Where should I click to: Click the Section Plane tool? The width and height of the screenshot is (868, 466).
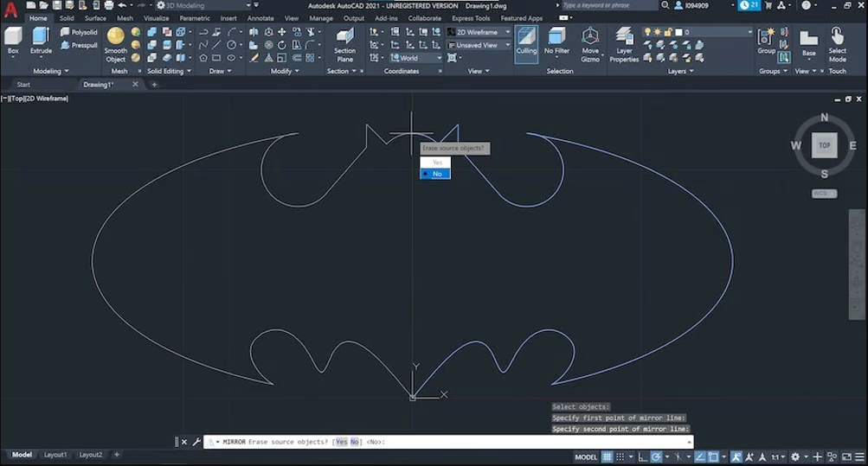pyautogui.click(x=344, y=43)
